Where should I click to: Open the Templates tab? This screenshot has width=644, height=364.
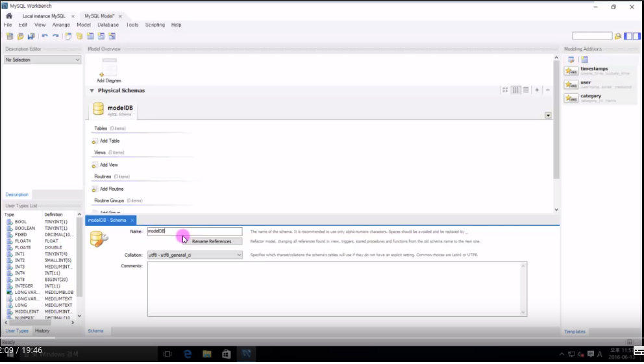[575, 332]
